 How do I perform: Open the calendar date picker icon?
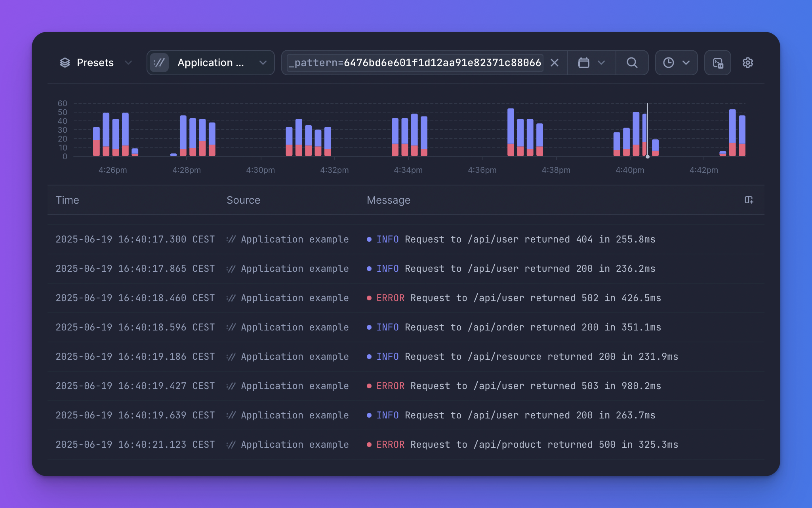pos(583,63)
